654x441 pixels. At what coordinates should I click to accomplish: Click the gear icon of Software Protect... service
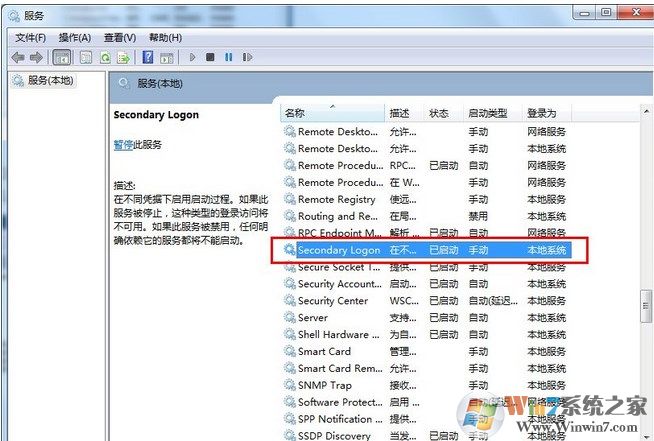(289, 402)
